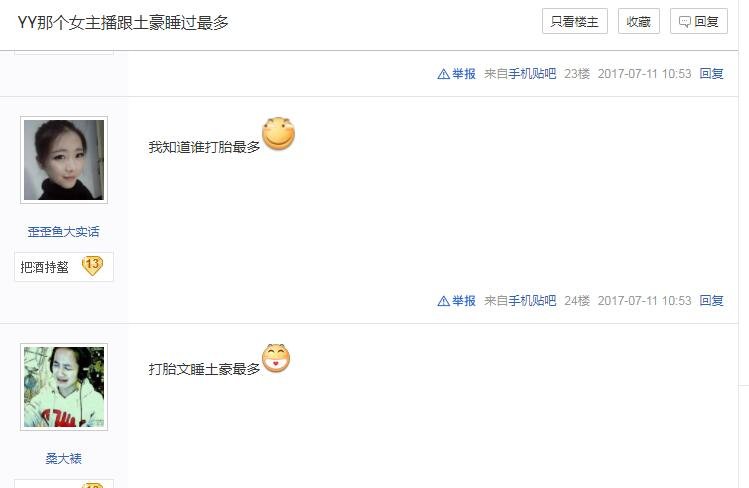Click the level 13 badge icon
This screenshot has height=488, width=749.
coord(92,265)
